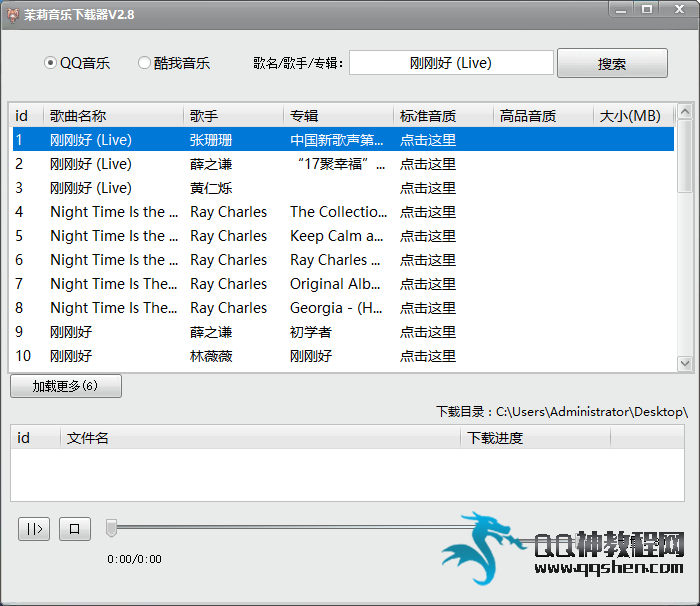The image size is (700, 606).
Task: Click 点击这里 link in row 6
Action: click(x=428, y=260)
